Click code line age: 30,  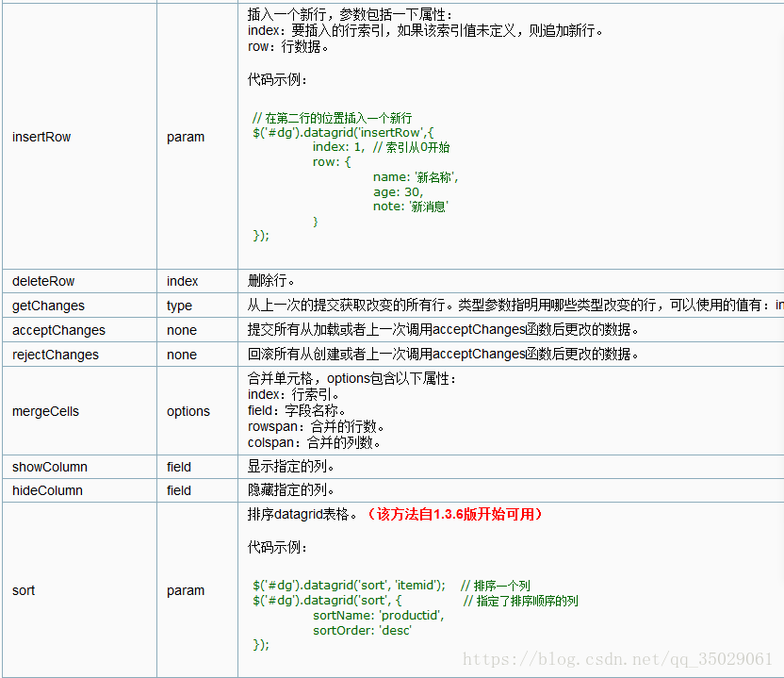(x=398, y=192)
